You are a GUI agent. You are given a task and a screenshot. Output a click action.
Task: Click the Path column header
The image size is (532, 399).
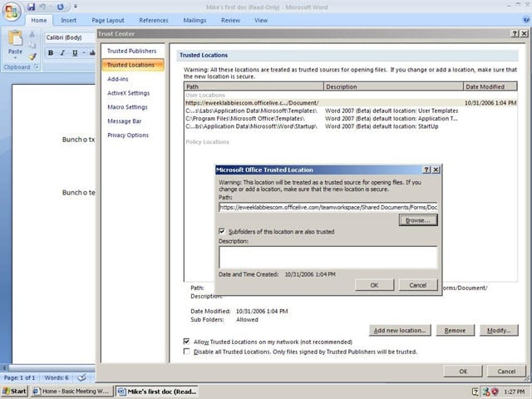254,86
